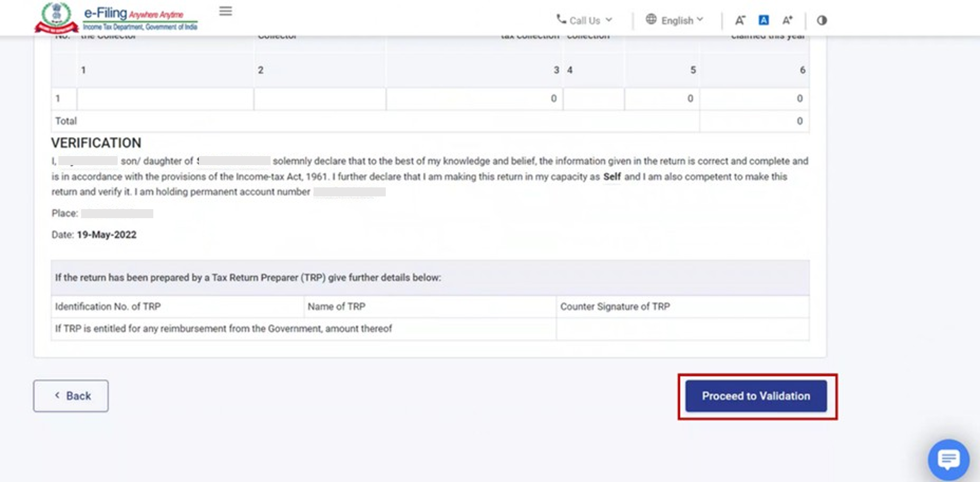Viewport: 980px width, 482px height.
Task: Click the redacted Place field value
Action: pos(117,213)
